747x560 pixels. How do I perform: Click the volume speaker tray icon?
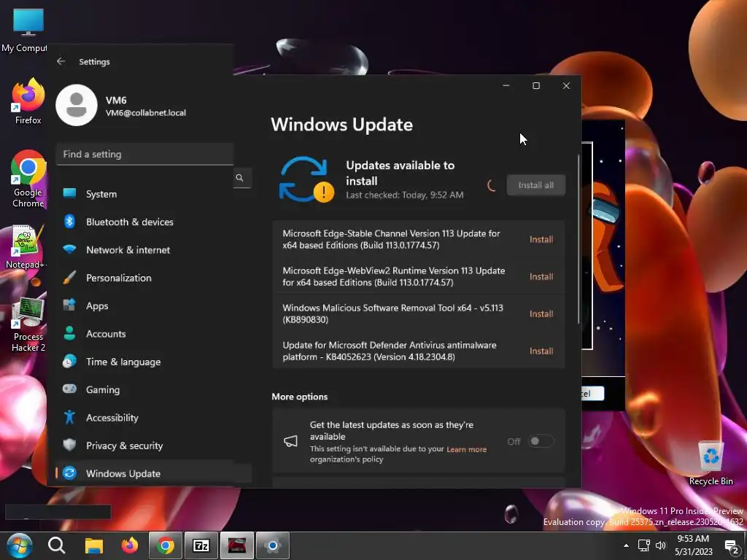coord(660,545)
